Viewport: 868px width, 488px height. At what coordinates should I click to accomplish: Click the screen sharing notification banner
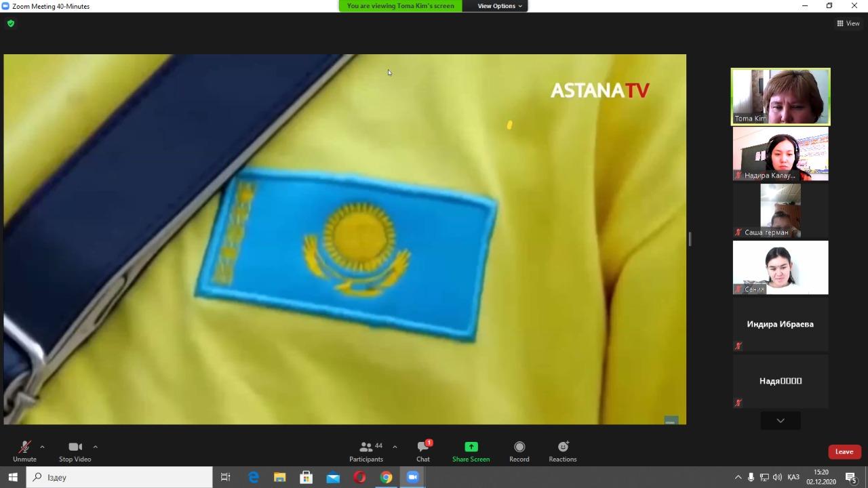point(400,6)
